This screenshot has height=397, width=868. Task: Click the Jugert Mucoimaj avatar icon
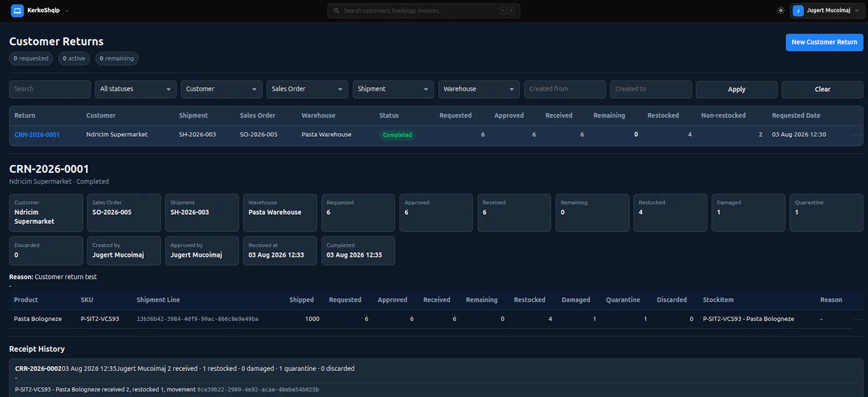click(x=798, y=10)
